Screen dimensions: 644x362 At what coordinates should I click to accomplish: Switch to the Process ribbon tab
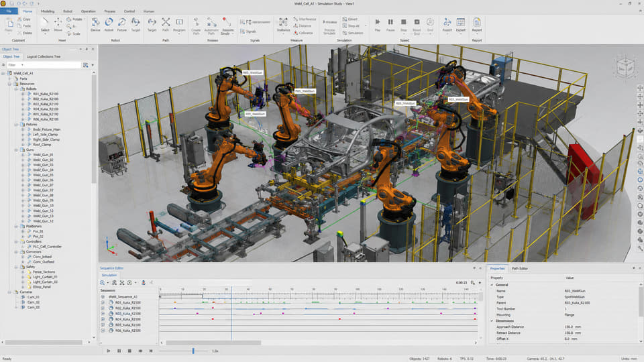pyautogui.click(x=109, y=11)
